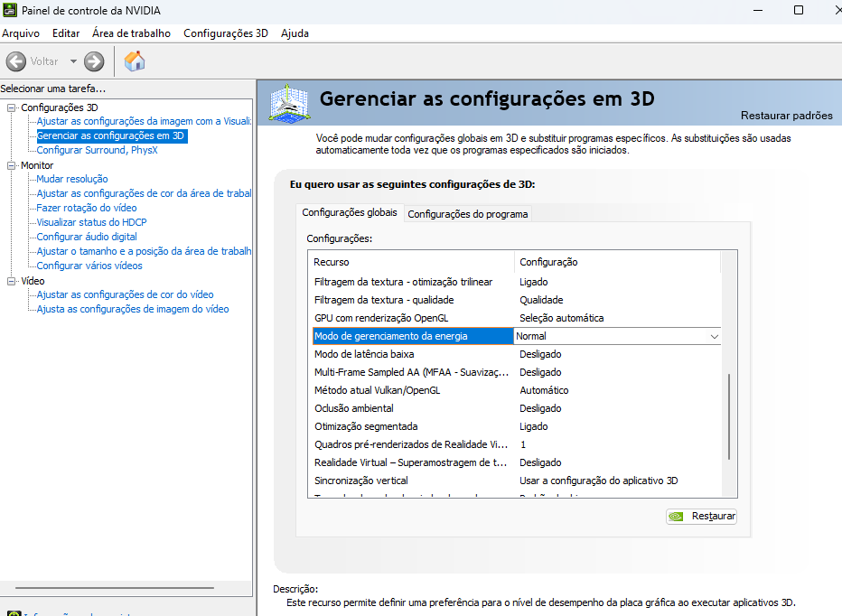Click the 3D settings header icon

point(289,103)
